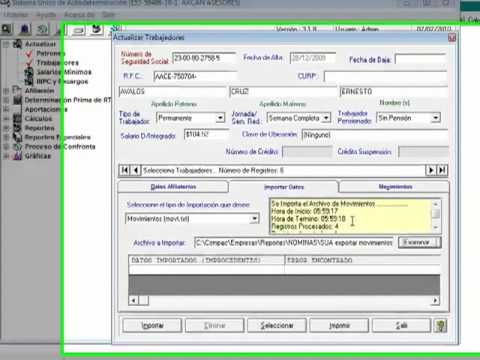480x360 pixels.
Task: Click the Imprimir button
Action: [x=339, y=325]
